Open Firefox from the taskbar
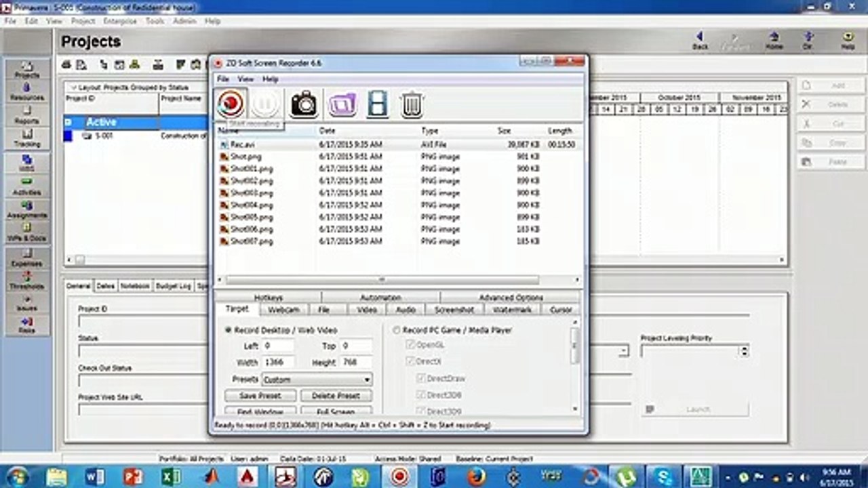868x488 pixels. pos(477,476)
